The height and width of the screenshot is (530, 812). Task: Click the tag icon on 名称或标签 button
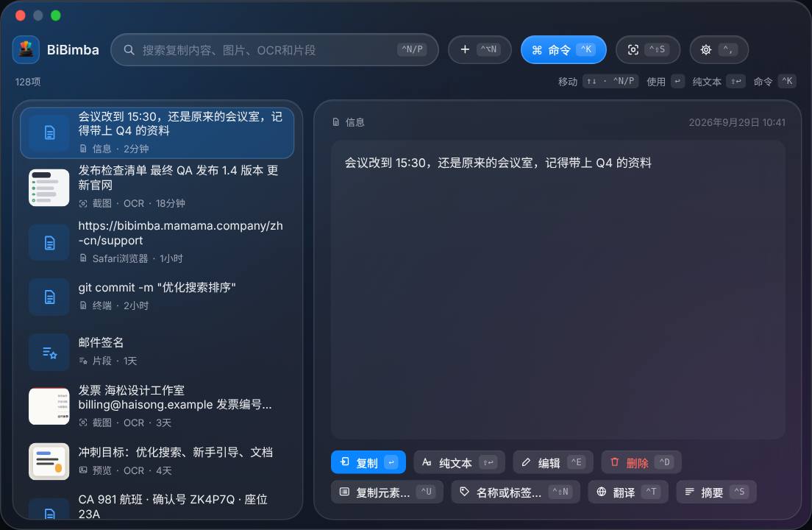click(x=465, y=492)
